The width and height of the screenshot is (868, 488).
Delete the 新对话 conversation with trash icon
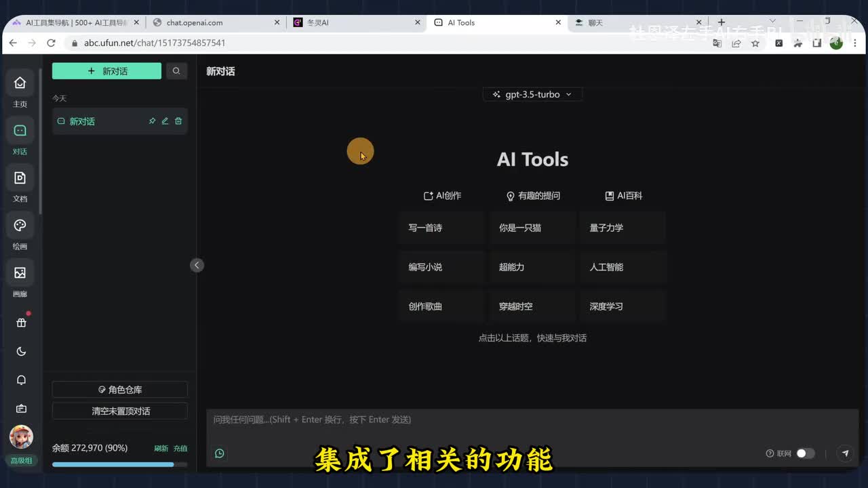(x=178, y=121)
